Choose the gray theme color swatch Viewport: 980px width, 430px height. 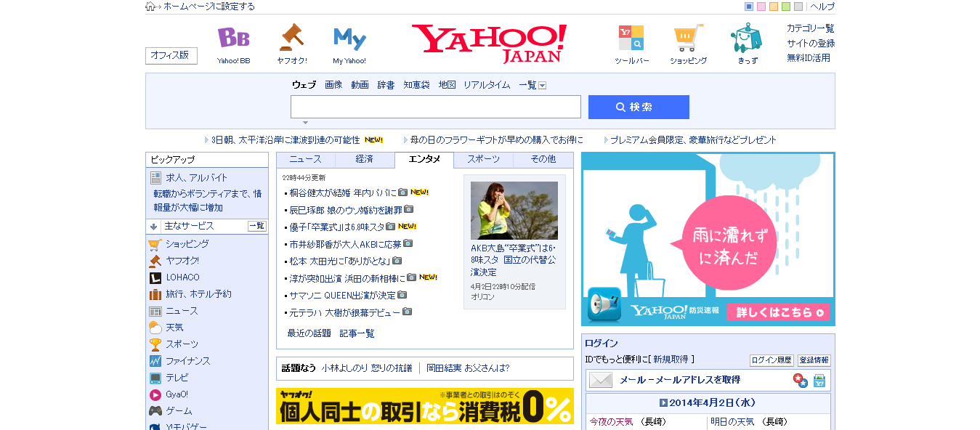click(798, 7)
